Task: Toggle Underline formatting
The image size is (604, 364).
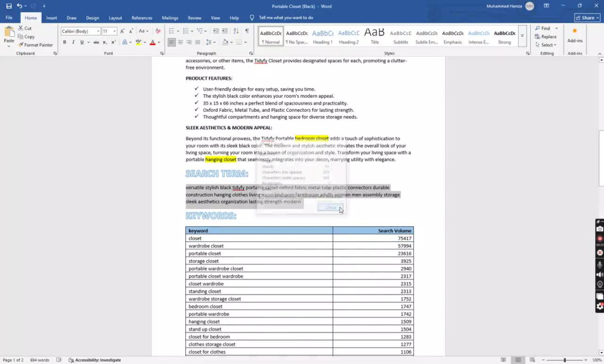Action: [82, 42]
